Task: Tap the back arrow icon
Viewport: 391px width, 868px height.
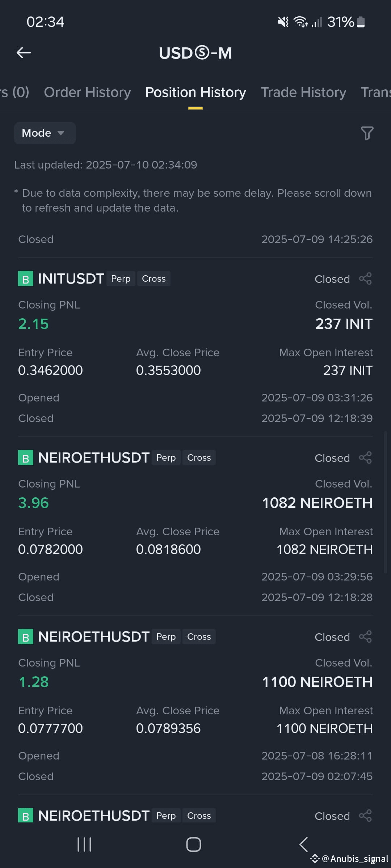Action: coord(24,53)
